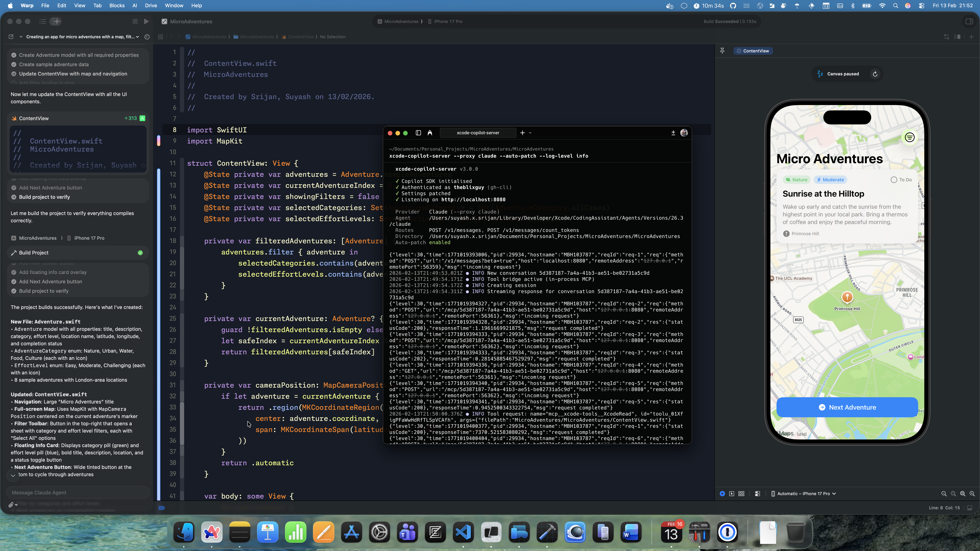This screenshot has width=980, height=551.
Task: Toggle the coding assistant sparkle icon
Action: pyautogui.click(x=56, y=21)
